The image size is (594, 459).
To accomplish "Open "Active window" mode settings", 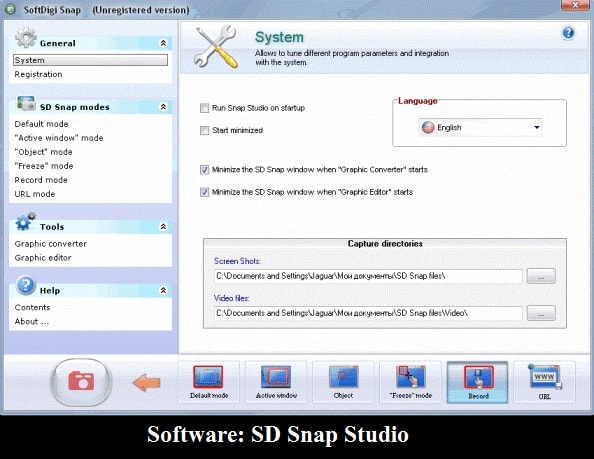I will click(59, 138).
